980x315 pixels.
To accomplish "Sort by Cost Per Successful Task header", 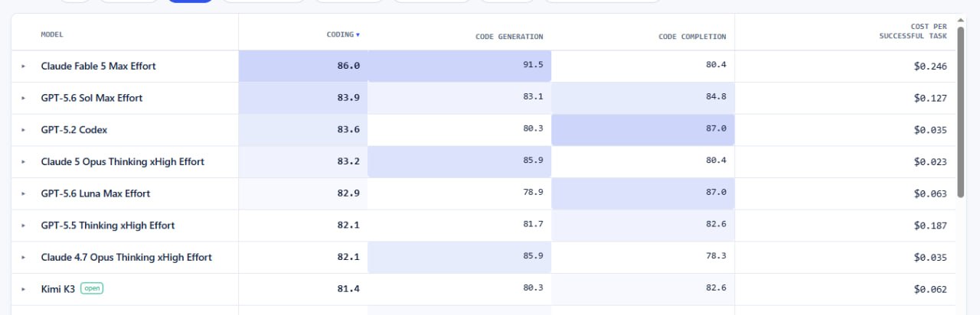I will pyautogui.click(x=913, y=31).
